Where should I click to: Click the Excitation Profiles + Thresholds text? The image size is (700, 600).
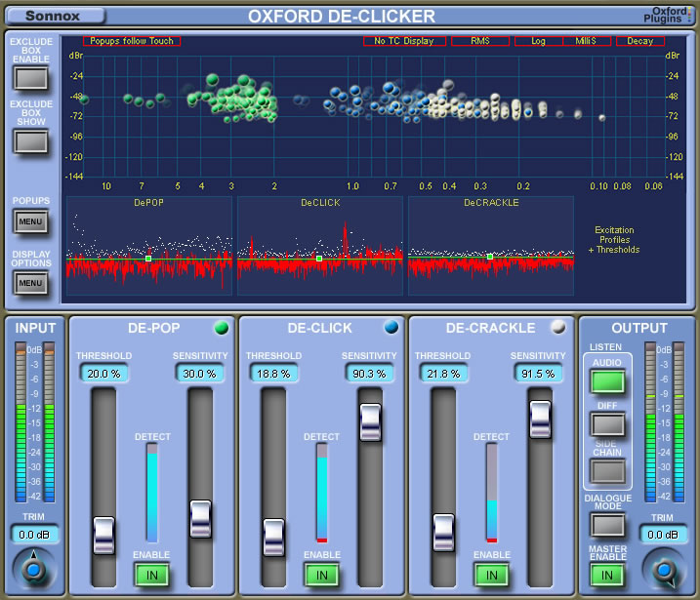click(x=614, y=240)
